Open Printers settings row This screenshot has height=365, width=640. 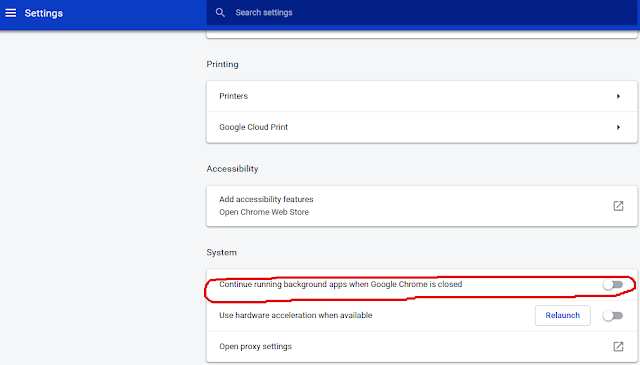point(422,96)
